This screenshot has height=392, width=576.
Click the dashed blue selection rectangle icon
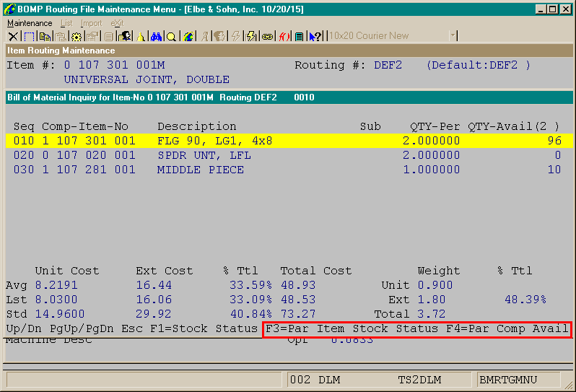tap(29, 36)
